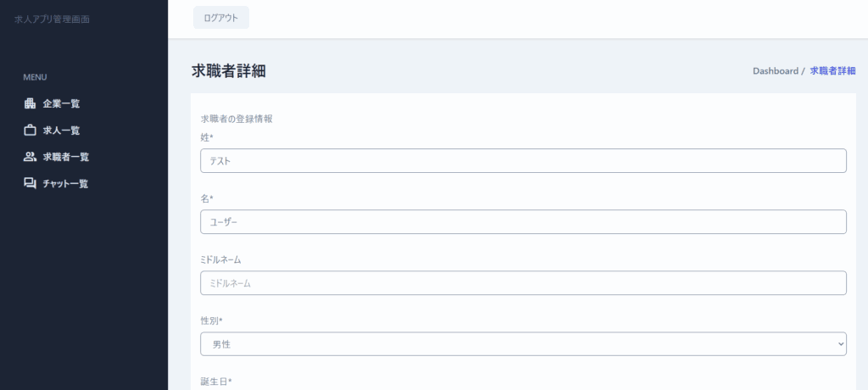Focus the 姓 input containing テスト

pos(523,161)
